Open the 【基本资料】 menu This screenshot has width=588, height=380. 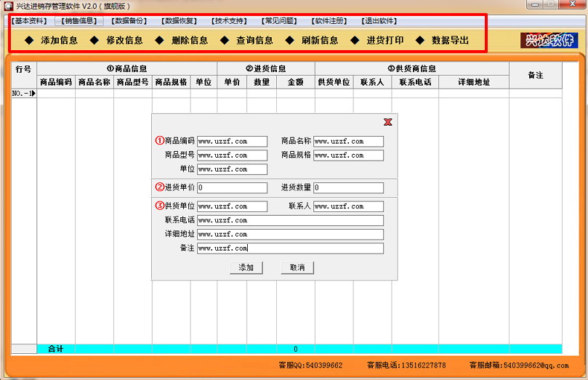tap(29, 21)
